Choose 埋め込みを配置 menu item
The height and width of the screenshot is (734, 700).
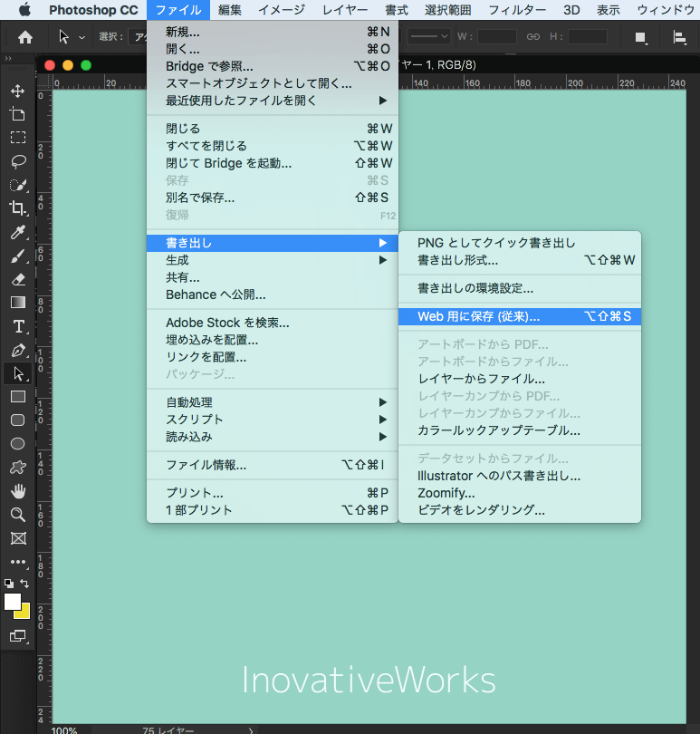(x=273, y=341)
